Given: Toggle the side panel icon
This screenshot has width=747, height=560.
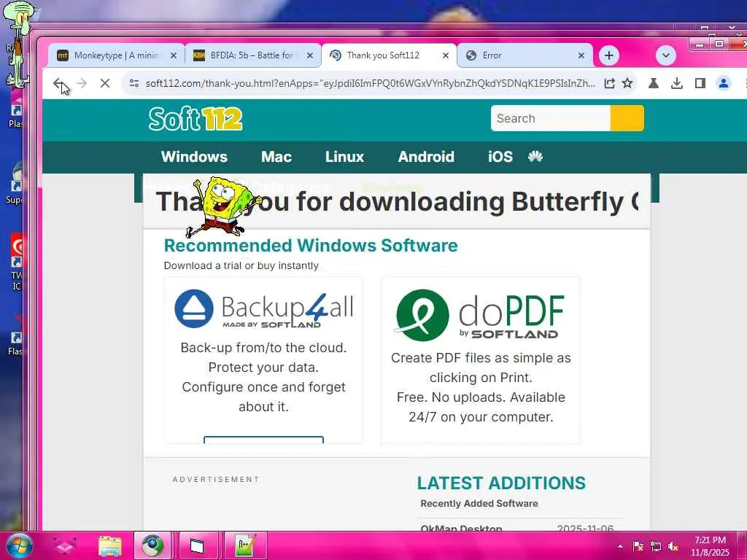Looking at the screenshot, I should coord(700,83).
